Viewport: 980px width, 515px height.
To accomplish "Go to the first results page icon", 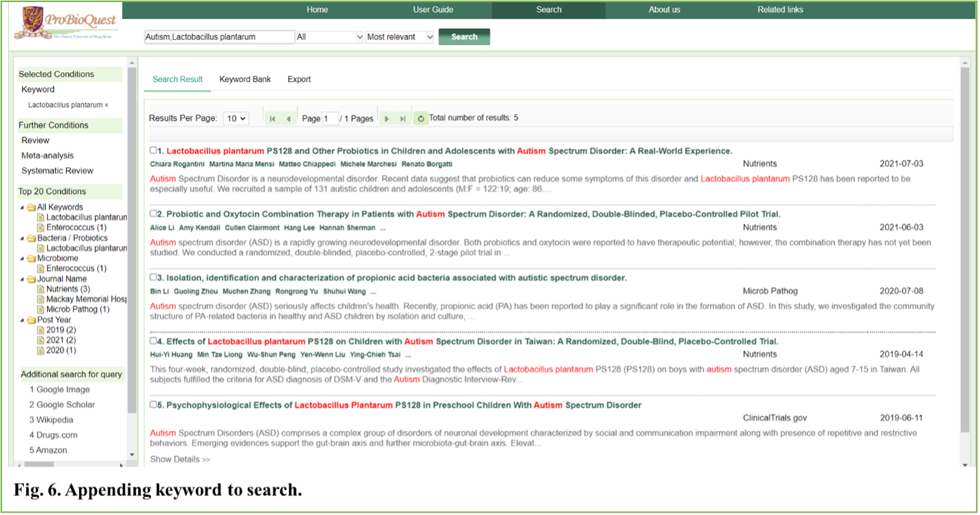I will tap(272, 119).
